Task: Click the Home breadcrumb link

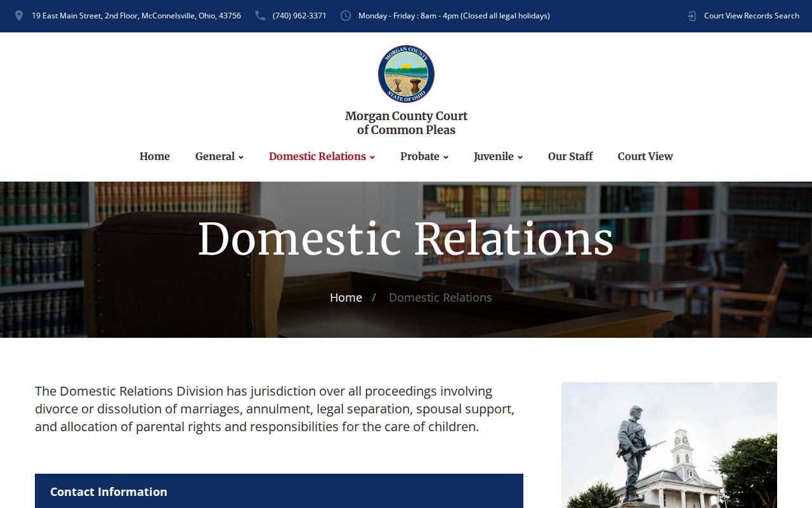Action: coord(346,297)
